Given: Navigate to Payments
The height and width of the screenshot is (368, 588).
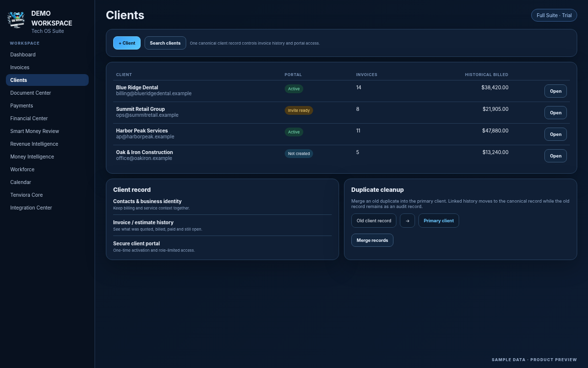Looking at the screenshot, I should pyautogui.click(x=47, y=105).
